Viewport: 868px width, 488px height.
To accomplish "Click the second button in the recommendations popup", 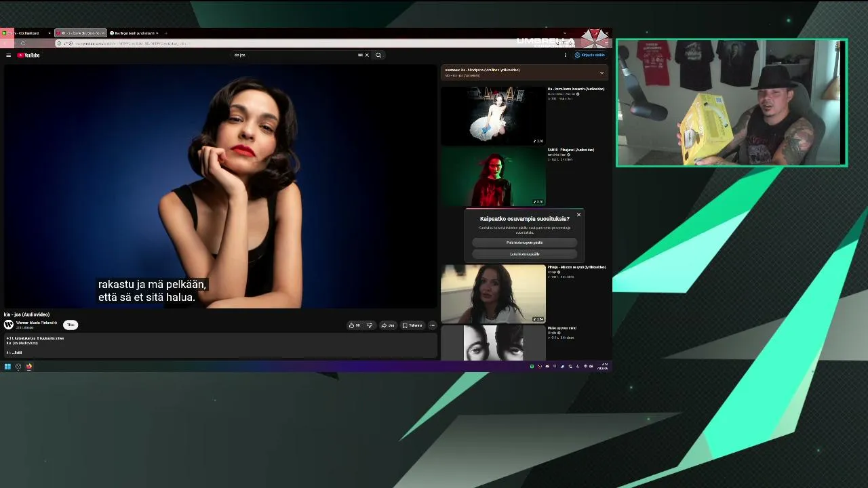I will [x=525, y=254].
